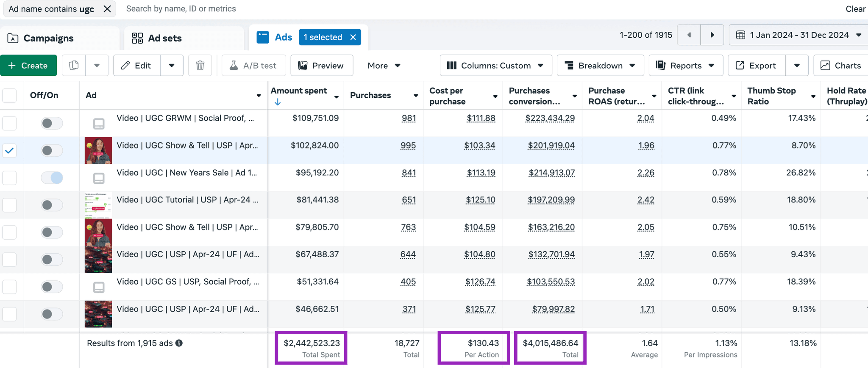Open the duplicate options arrow

pyautogui.click(x=97, y=65)
